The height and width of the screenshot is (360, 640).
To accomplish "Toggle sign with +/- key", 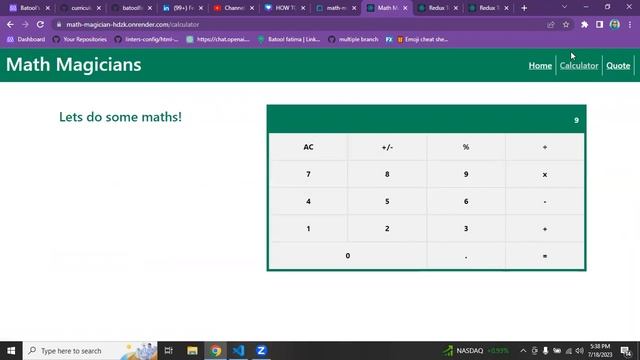I will tap(387, 147).
